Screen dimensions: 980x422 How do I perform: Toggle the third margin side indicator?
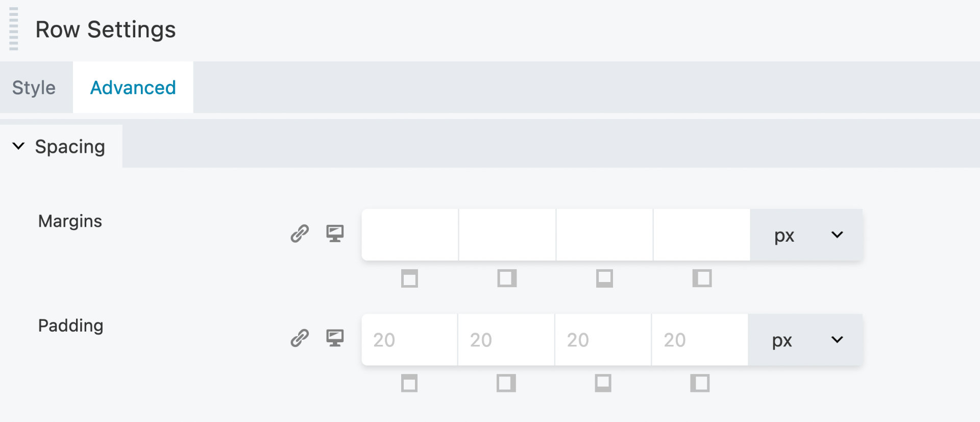point(604,279)
